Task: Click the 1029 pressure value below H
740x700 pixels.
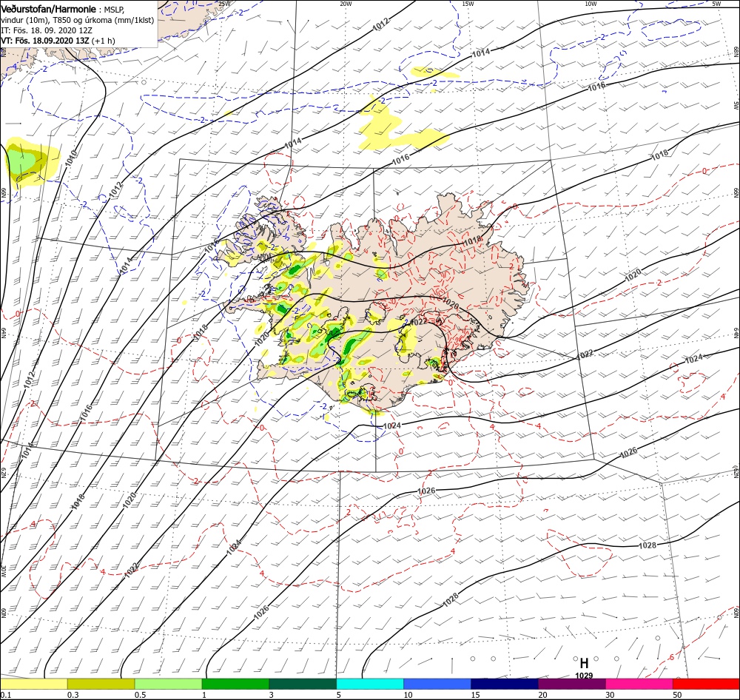Action: pyautogui.click(x=584, y=676)
